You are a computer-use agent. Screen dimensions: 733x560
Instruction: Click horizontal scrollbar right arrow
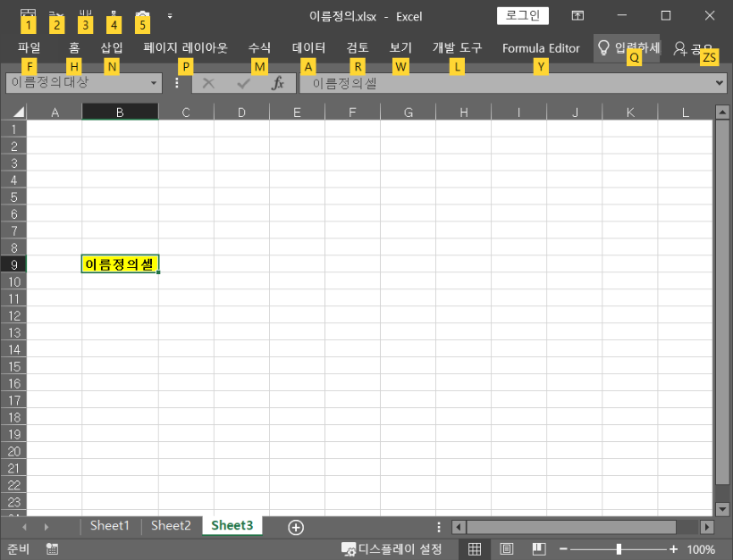pyautogui.click(x=707, y=527)
